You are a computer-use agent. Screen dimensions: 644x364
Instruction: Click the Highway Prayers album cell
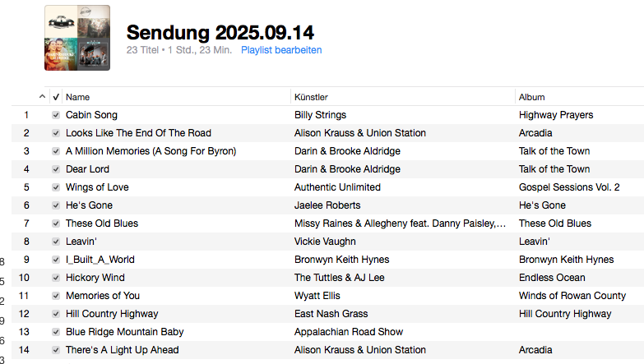[x=556, y=115]
